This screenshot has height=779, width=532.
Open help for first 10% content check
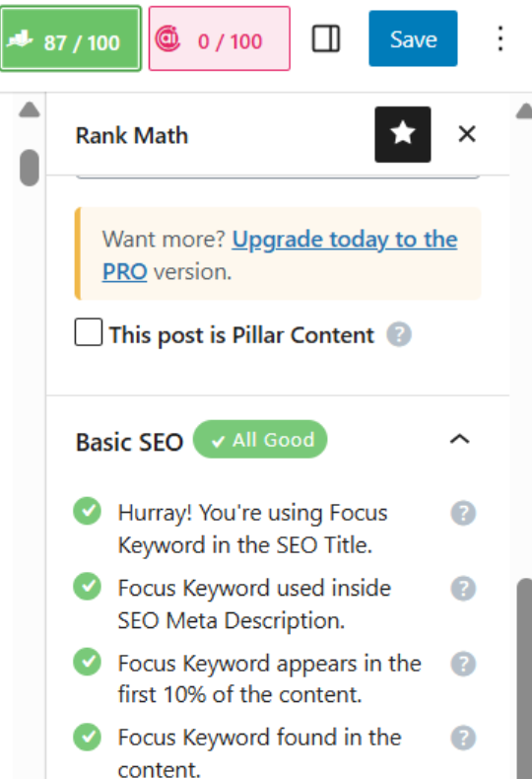coord(463,664)
